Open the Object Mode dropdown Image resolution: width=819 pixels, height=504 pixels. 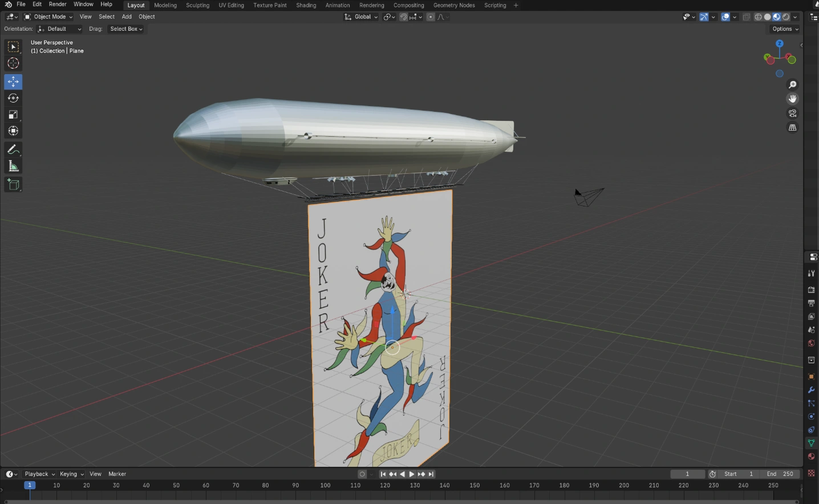click(x=48, y=17)
